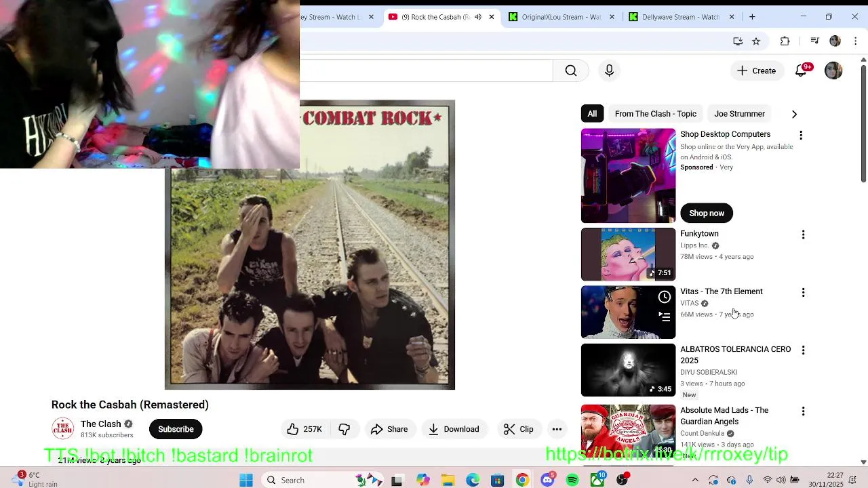
Task: Click the Share button
Action: (x=389, y=429)
